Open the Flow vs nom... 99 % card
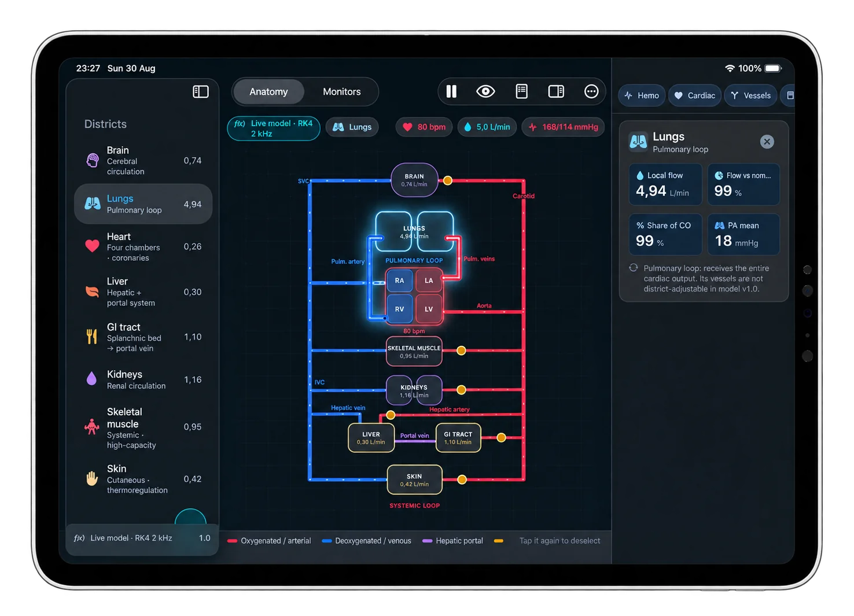The image size is (854, 616). [743, 185]
